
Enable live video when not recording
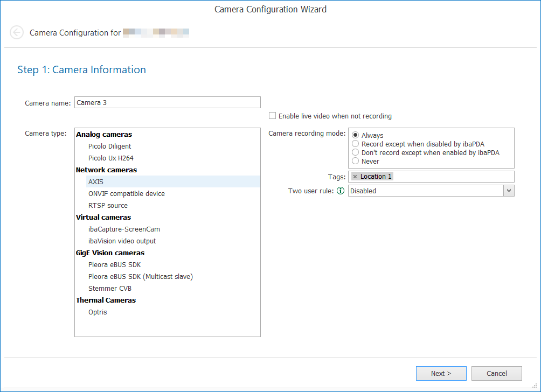(273, 116)
